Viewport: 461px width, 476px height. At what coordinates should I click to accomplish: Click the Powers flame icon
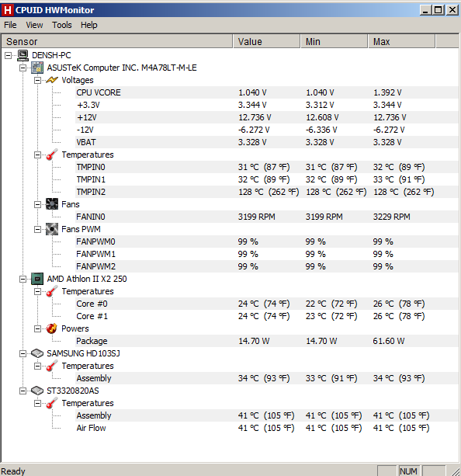(52, 328)
